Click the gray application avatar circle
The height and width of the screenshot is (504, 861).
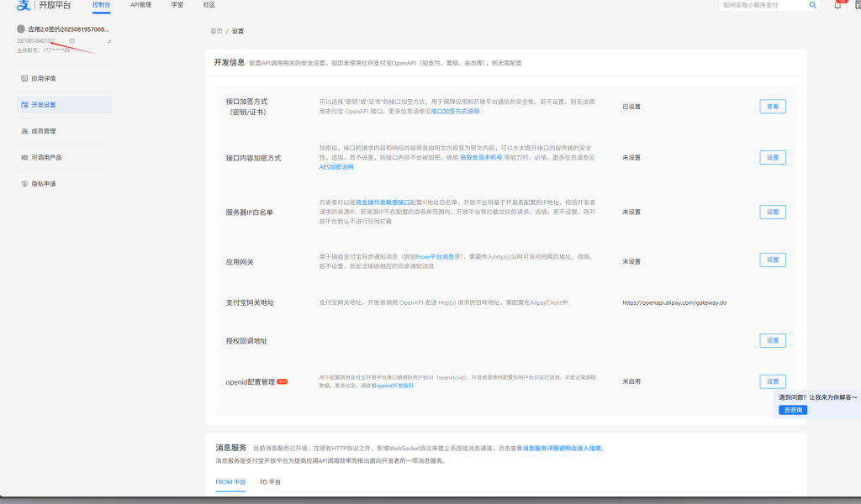(x=21, y=29)
